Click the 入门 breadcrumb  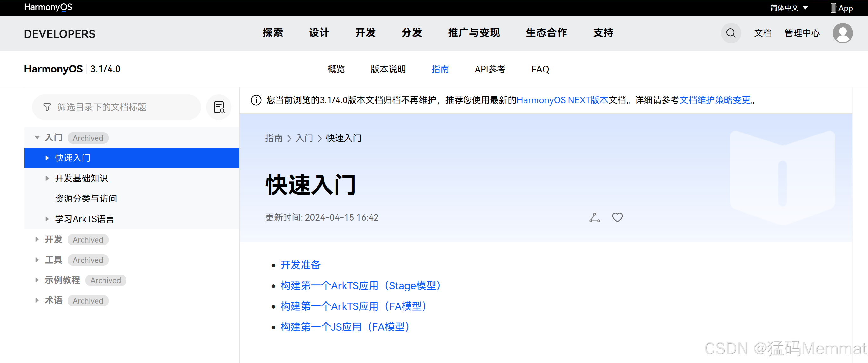(x=304, y=138)
